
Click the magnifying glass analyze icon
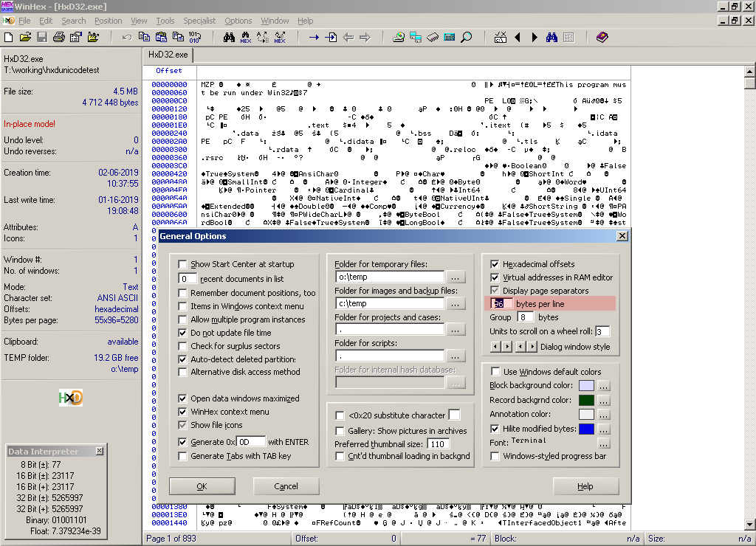pyautogui.click(x=467, y=37)
